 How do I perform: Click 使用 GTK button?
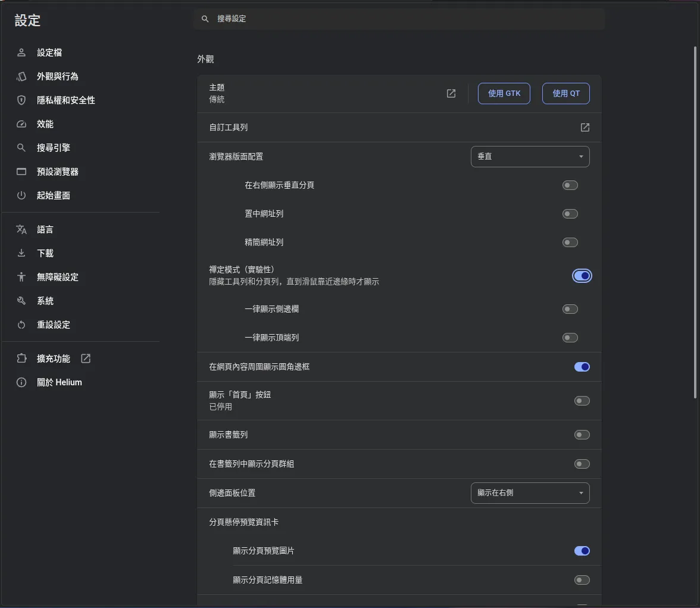pyautogui.click(x=504, y=93)
